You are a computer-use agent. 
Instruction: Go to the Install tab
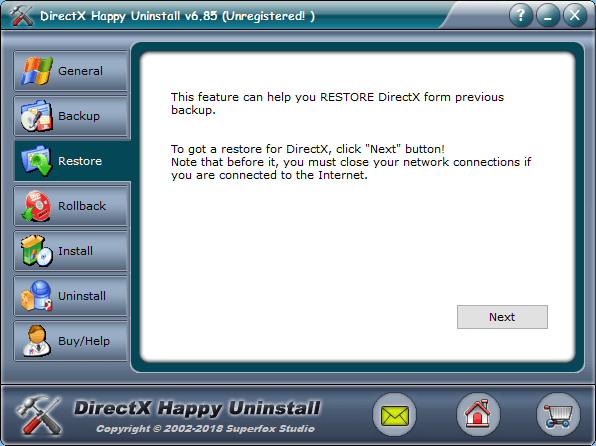coord(71,251)
